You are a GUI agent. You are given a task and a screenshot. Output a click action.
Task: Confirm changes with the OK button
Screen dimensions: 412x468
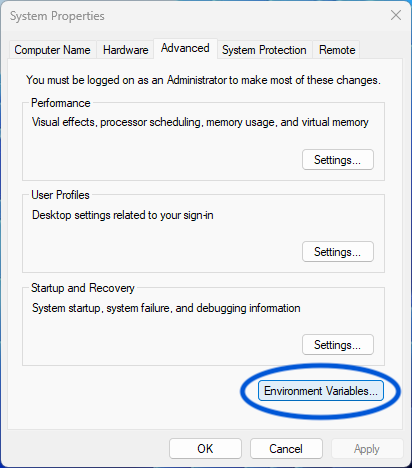click(x=205, y=449)
